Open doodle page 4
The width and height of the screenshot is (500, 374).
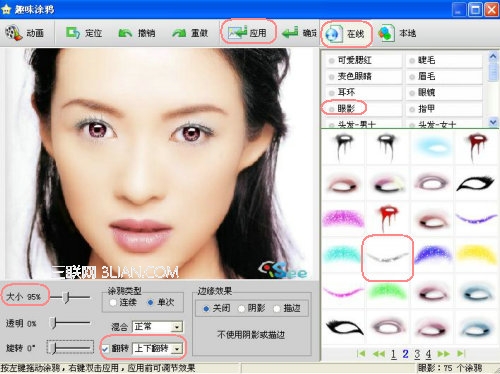428,354
